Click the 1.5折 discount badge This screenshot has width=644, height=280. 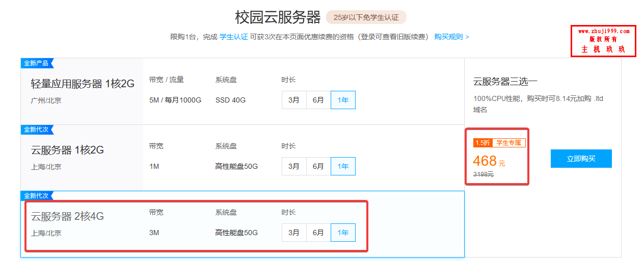coord(482,143)
